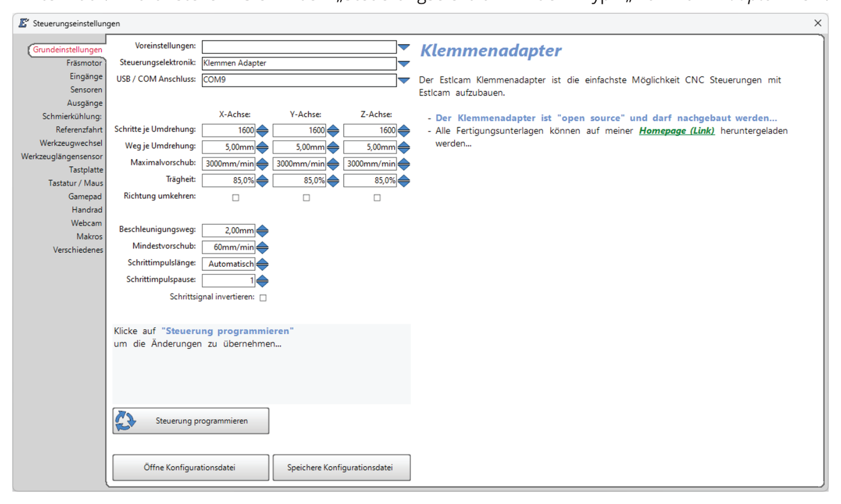Image resolution: width=841 pixels, height=504 pixels.
Task: Adjust Y-Achse Maximalvorschub spinner
Action: 333,164
